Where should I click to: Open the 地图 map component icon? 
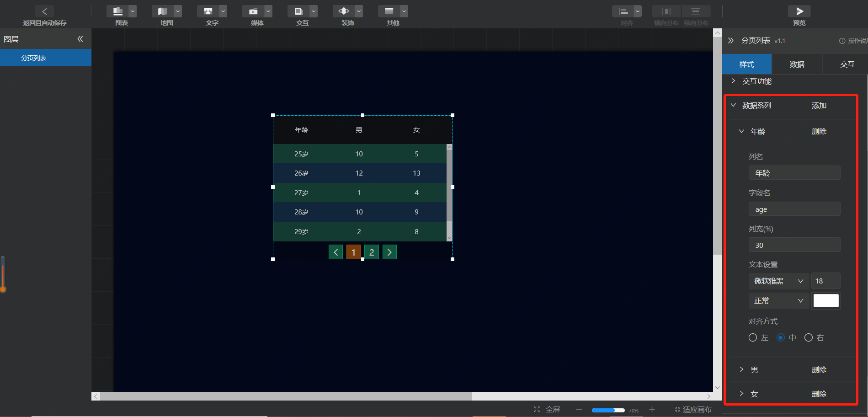pos(163,11)
